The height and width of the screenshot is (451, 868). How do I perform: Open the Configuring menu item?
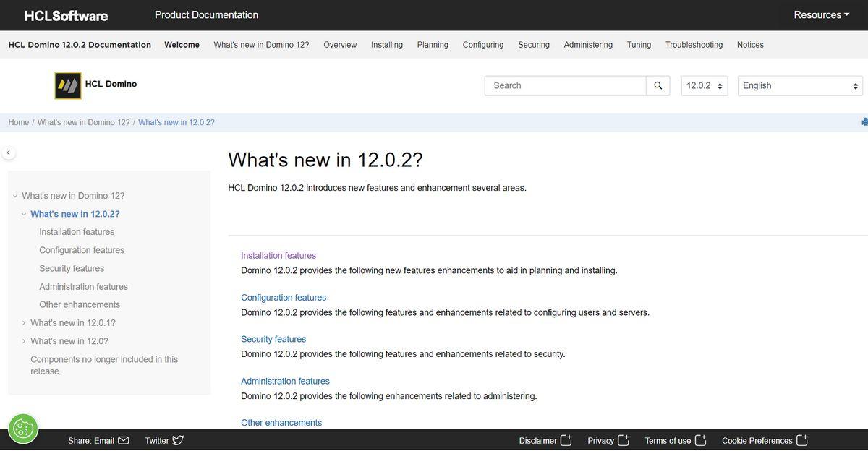(483, 45)
